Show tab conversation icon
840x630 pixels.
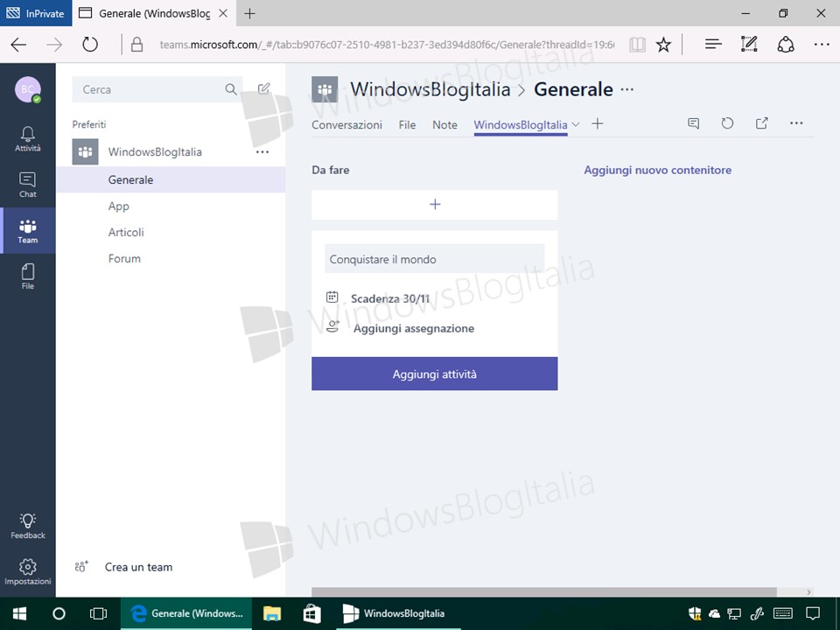(693, 123)
